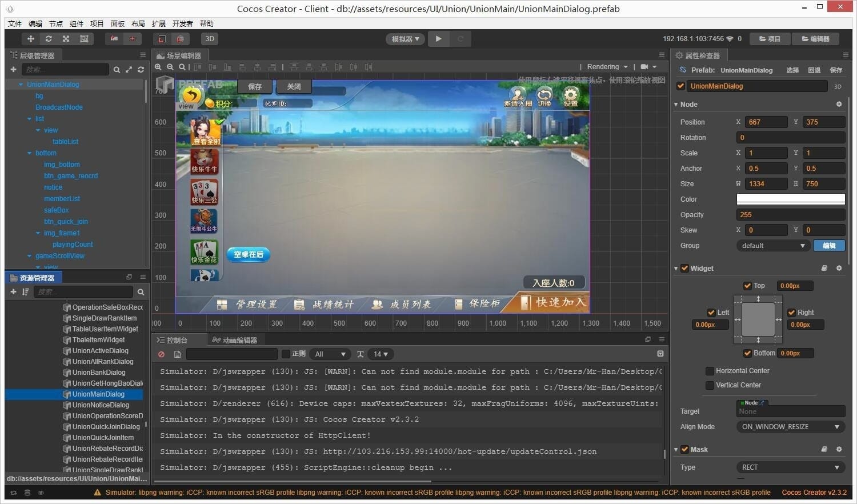Toggle the 3D scene view button

point(210,39)
